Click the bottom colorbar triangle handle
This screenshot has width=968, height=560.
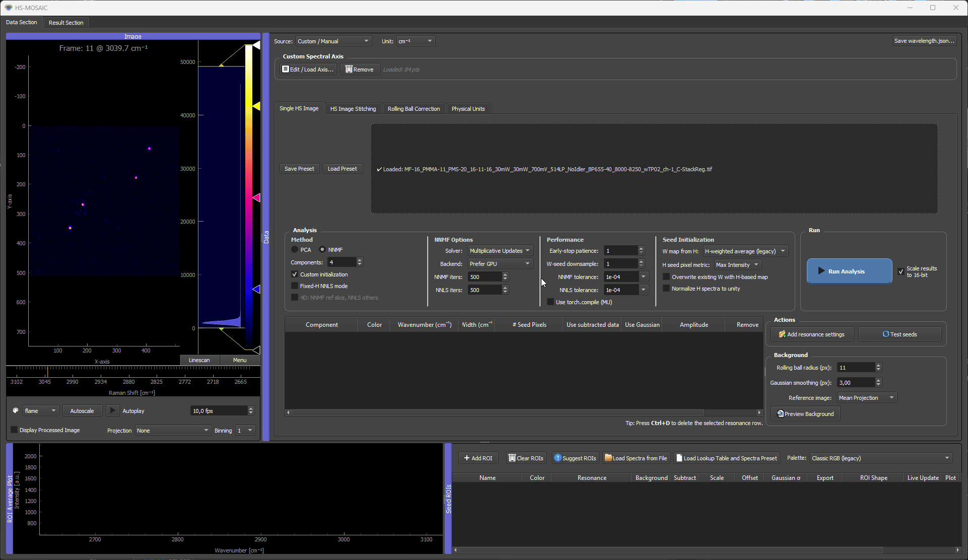(256, 349)
